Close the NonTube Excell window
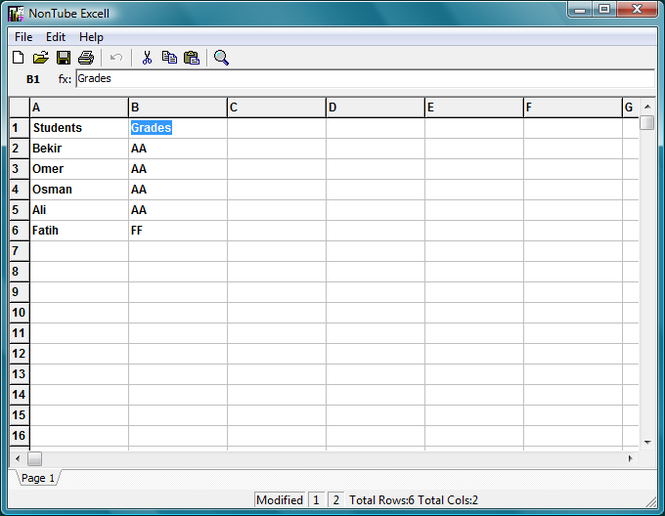The height and width of the screenshot is (516, 665). pos(637,9)
